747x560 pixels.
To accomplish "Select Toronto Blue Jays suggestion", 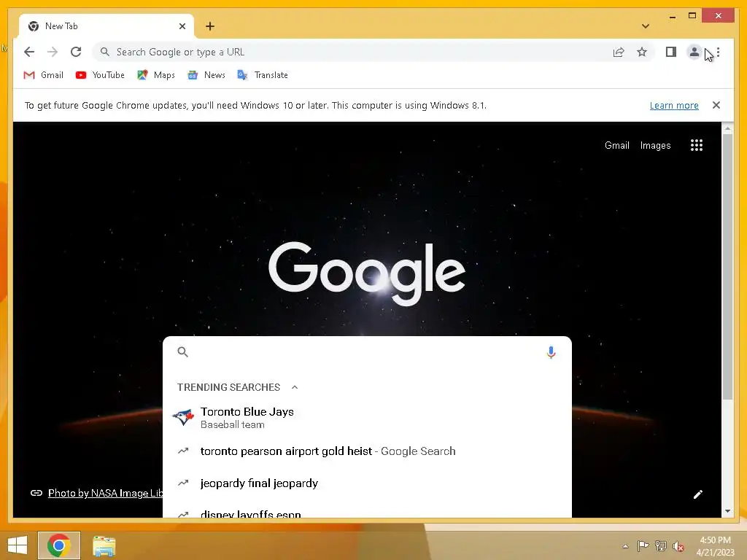I will pos(367,418).
